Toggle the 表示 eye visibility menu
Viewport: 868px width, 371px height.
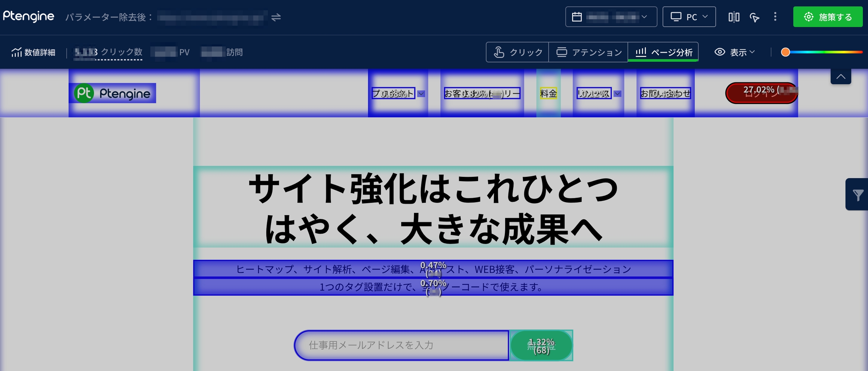pos(734,52)
